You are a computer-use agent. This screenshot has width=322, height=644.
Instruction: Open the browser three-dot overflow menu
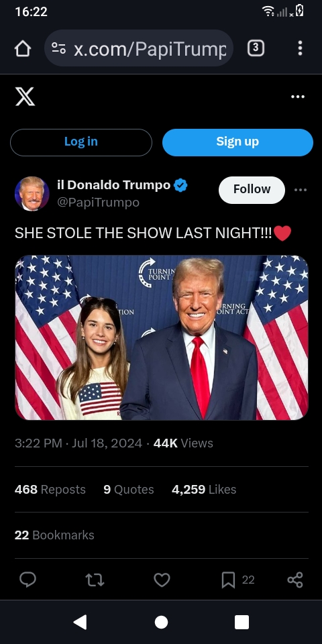pos(301,48)
